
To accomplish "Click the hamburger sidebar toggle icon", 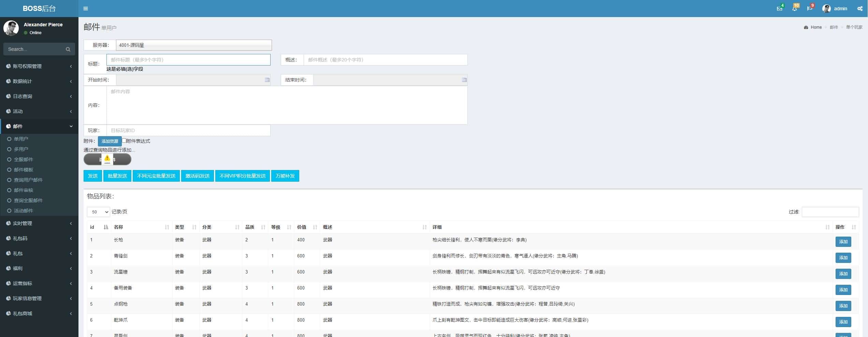I will [86, 9].
